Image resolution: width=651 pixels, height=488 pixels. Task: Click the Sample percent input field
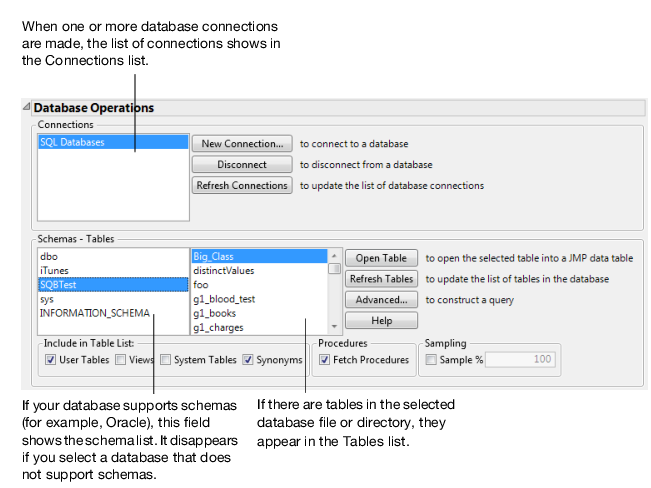click(518, 360)
